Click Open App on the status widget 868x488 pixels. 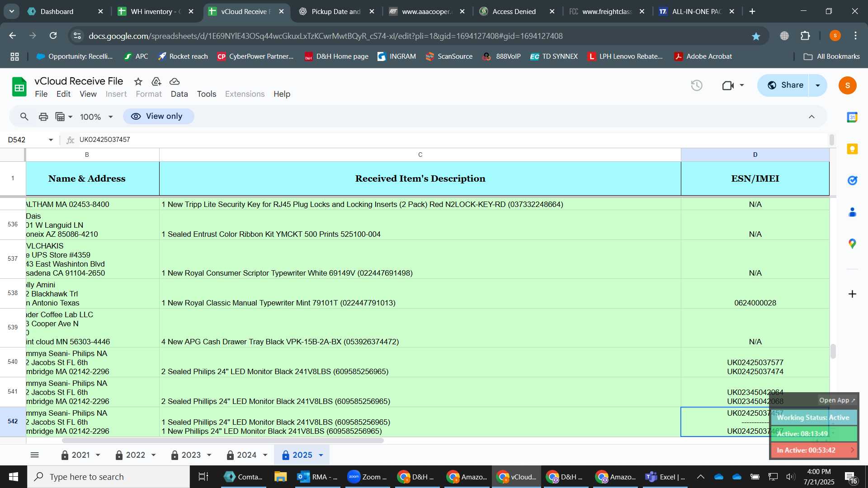click(x=837, y=400)
